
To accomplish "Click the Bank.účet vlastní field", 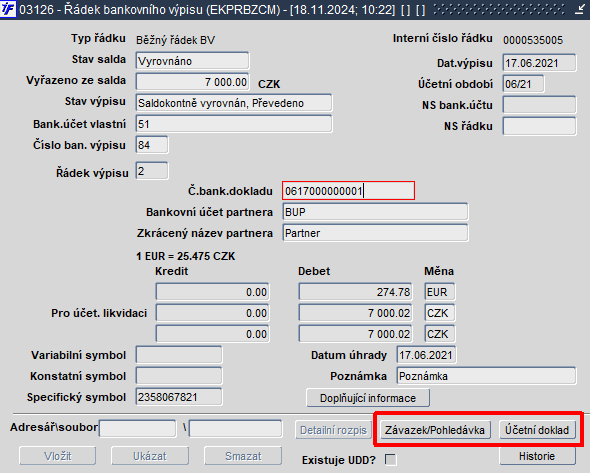I will tap(234, 124).
